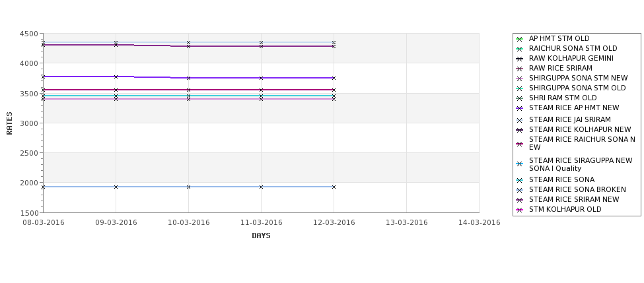Click the STEAM RICE SONA BROKEN legend marker
The height and width of the screenshot is (283, 644).
pyautogui.click(x=519, y=190)
